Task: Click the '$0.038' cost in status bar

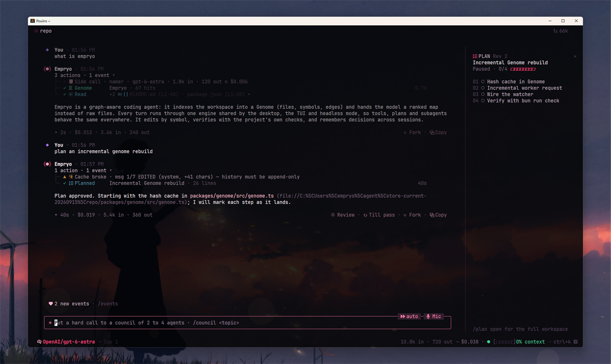Action: click(x=470, y=342)
